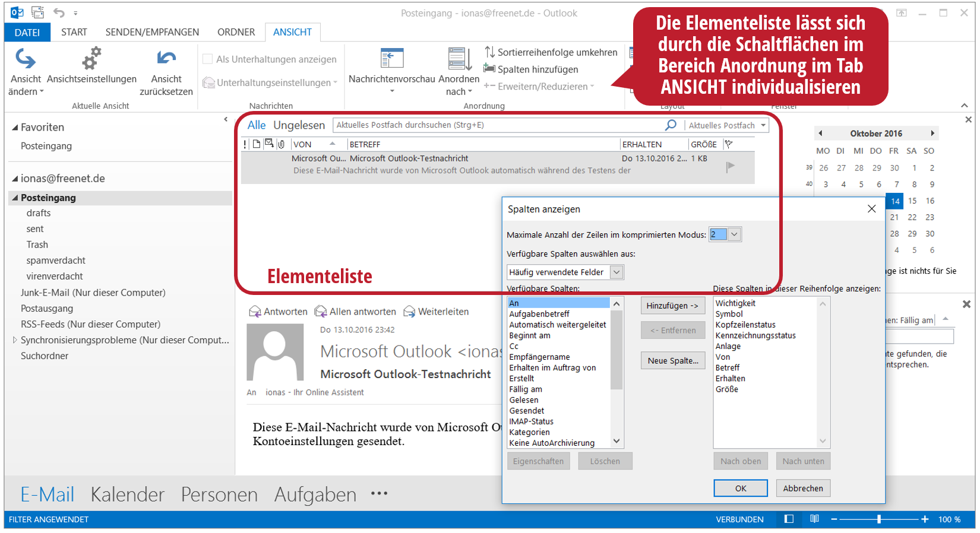This screenshot has height=533, width=980.
Task: Click the sender avatar picture
Action: [x=275, y=352]
